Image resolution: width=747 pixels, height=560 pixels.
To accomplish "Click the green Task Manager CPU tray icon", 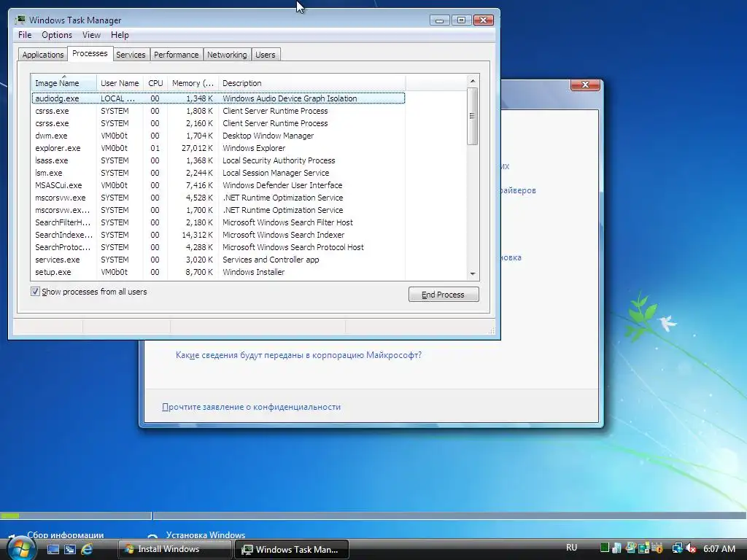I will click(x=605, y=548).
